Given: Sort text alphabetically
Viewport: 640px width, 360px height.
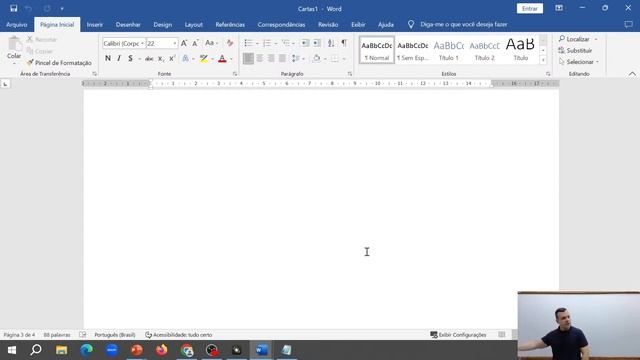Looking at the screenshot, I should pos(331,43).
